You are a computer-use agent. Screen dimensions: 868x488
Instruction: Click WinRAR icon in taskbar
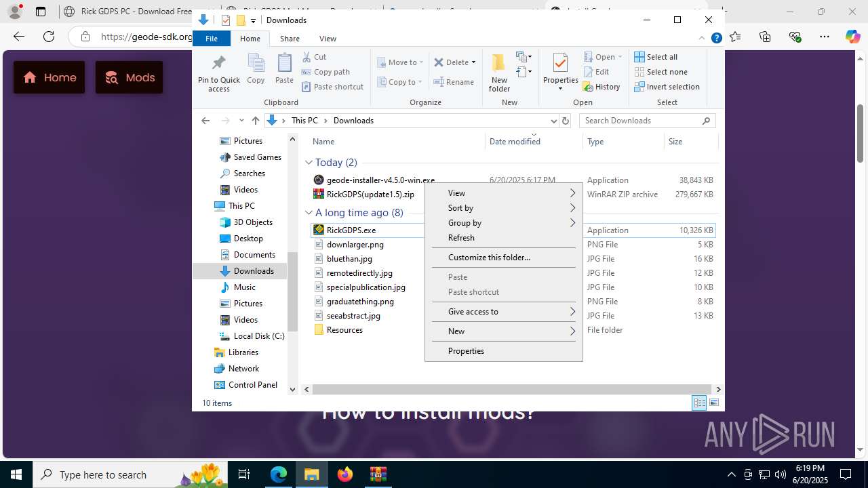point(378,474)
